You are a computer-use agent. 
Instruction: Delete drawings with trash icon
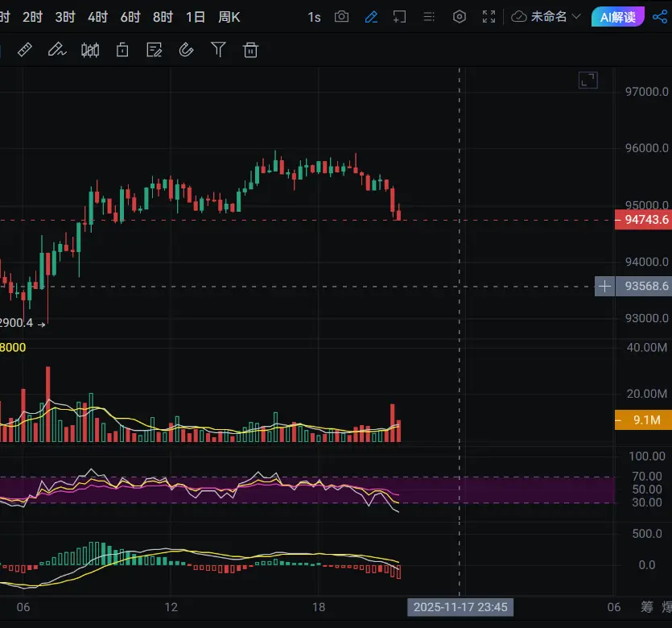pos(250,50)
